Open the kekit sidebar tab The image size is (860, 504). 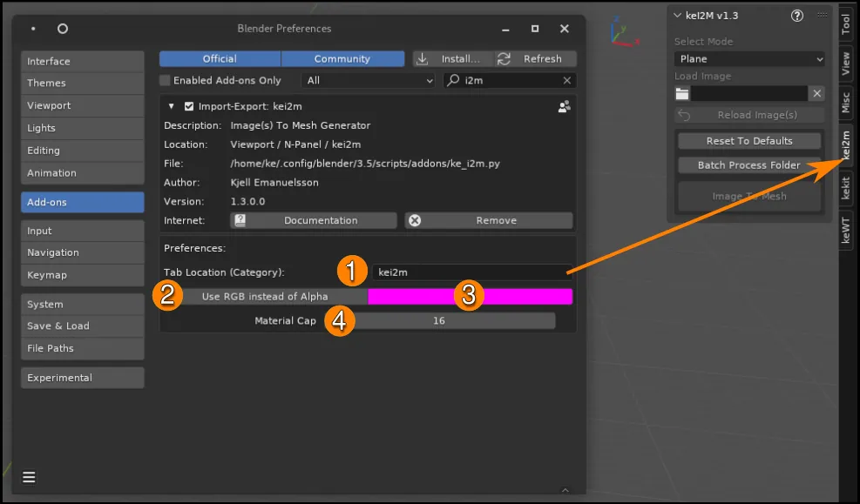click(x=845, y=189)
